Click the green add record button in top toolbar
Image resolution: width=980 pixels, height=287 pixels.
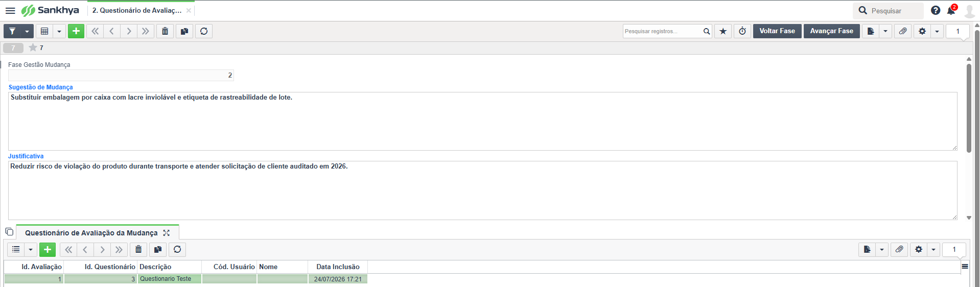(x=76, y=31)
